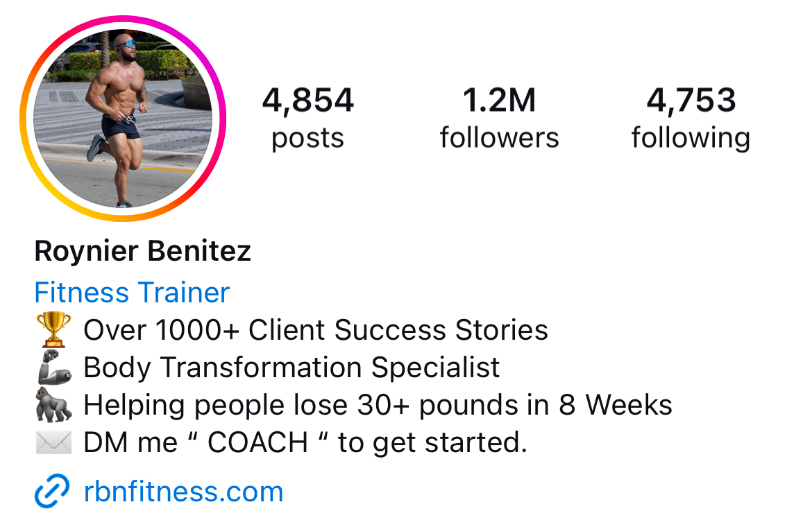The height and width of the screenshot is (527, 812).
Task: Click "Over 1000+ Client Success Stories" text
Action: point(316,330)
